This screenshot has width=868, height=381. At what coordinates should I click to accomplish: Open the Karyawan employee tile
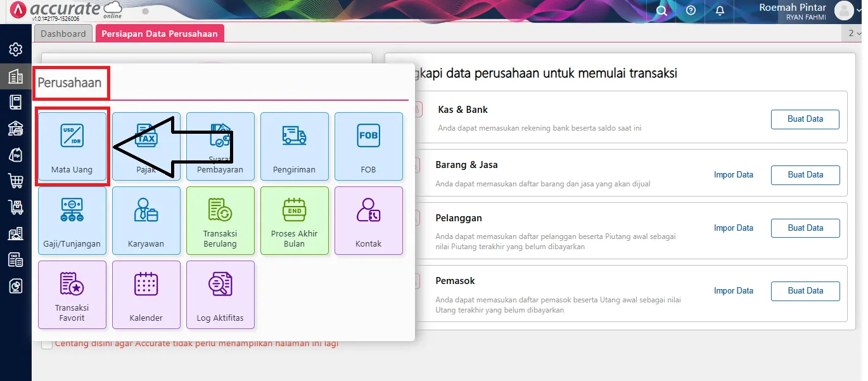(x=146, y=221)
